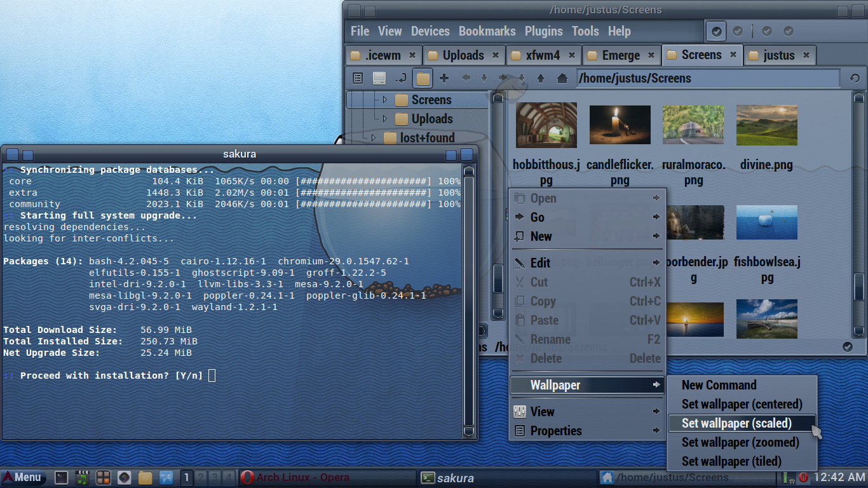Toggle the third panel check button
This screenshot has width=868, height=488.
pos(767,31)
